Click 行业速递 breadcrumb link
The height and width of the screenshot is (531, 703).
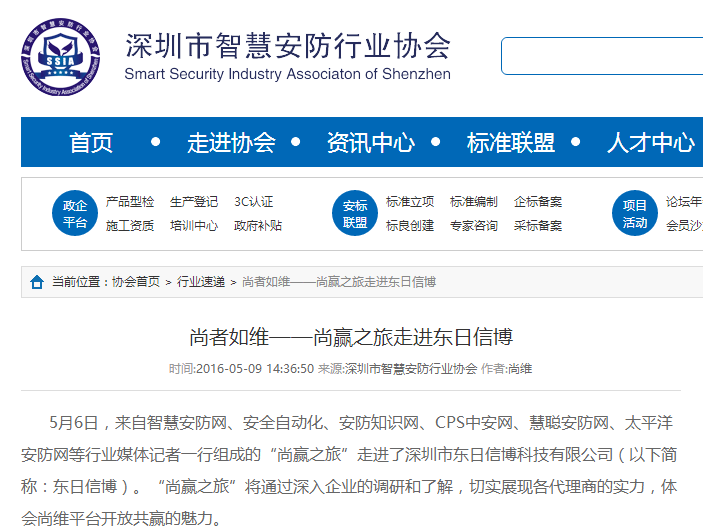pyautogui.click(x=201, y=282)
